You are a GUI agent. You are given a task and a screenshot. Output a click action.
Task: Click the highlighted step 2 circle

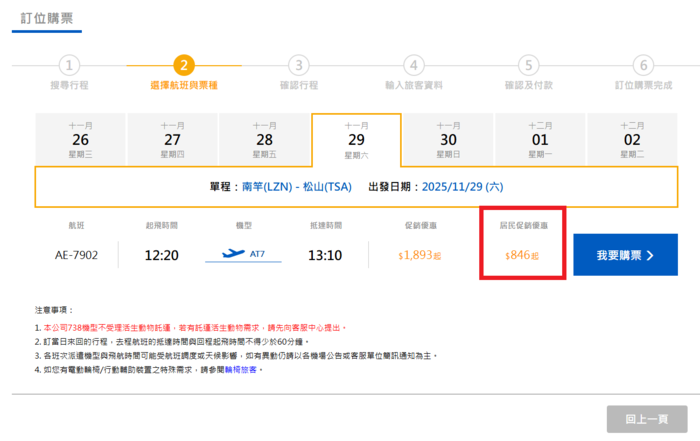tap(183, 66)
